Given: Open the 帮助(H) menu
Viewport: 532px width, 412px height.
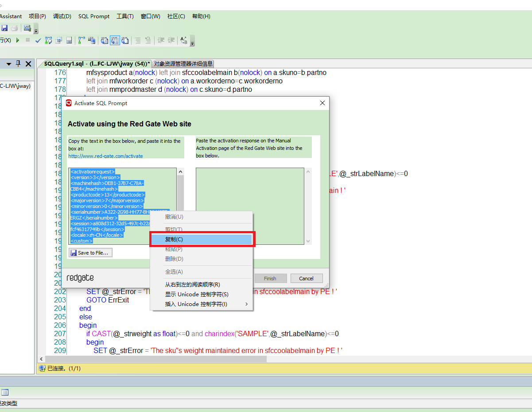Looking at the screenshot, I should 201,16.
